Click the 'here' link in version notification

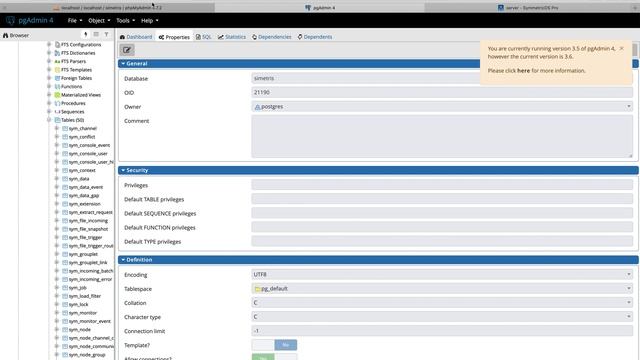point(523,71)
